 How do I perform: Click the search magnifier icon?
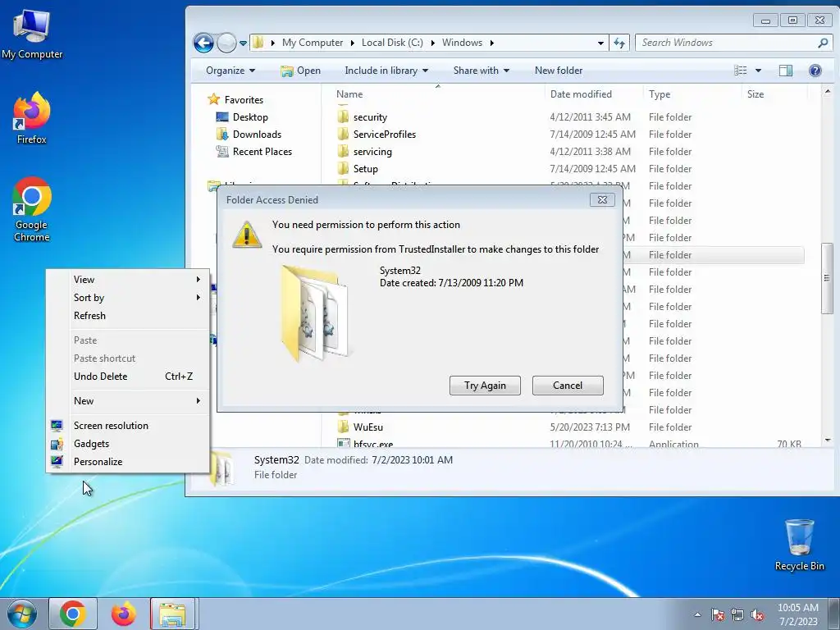pyautogui.click(x=823, y=43)
